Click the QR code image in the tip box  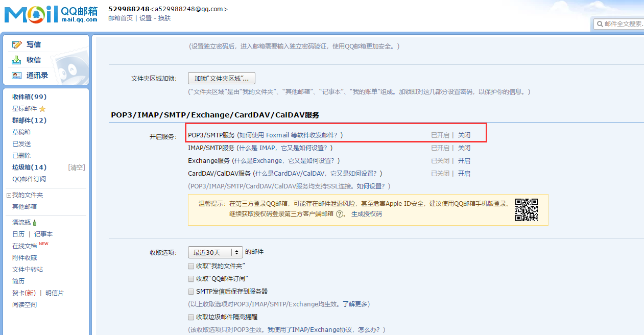(x=526, y=209)
